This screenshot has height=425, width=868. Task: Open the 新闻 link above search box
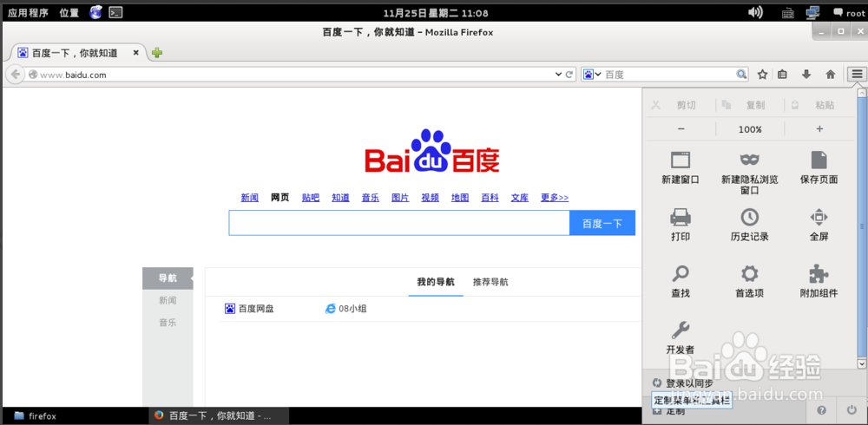pos(250,198)
